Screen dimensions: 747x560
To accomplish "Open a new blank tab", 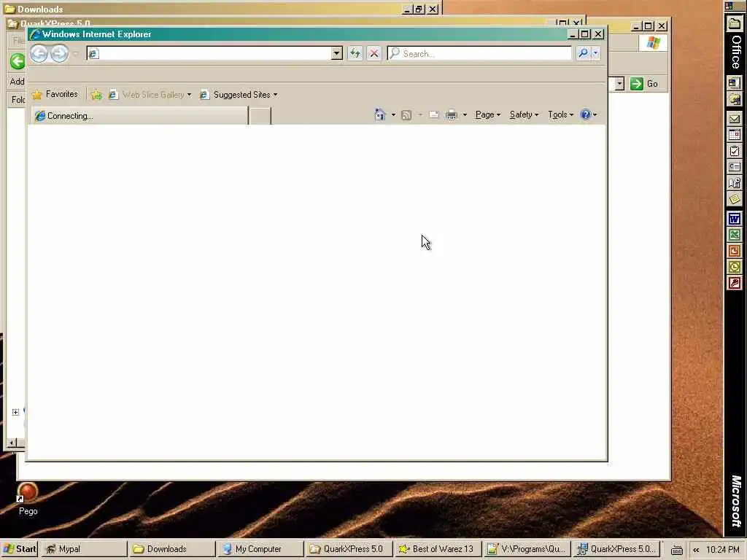I will (x=260, y=116).
